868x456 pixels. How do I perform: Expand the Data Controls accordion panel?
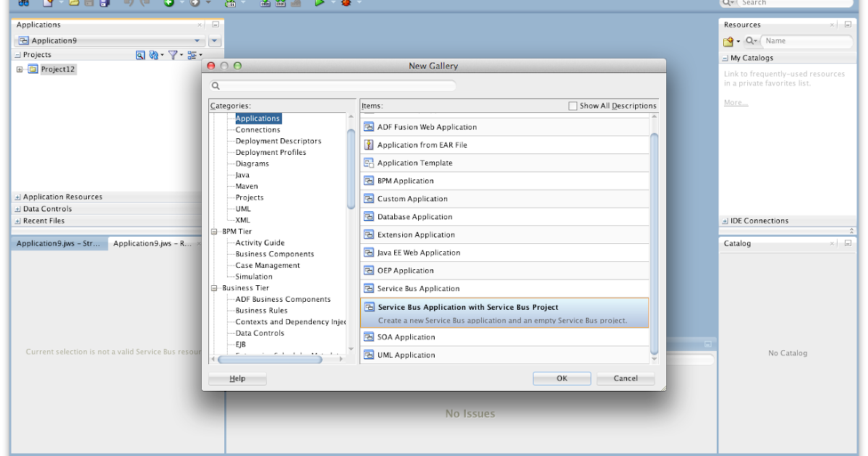pyautogui.click(x=45, y=208)
